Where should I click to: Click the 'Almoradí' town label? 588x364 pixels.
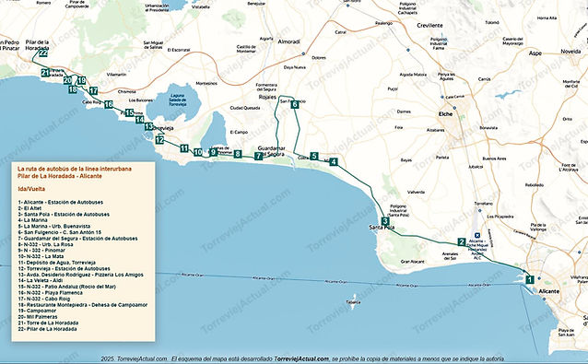pyautogui.click(x=288, y=42)
